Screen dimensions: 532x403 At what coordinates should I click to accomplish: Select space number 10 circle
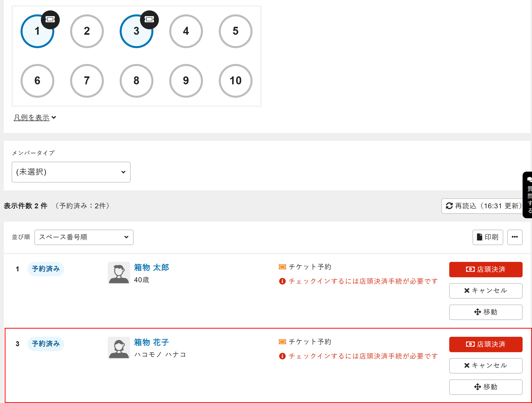236,81
